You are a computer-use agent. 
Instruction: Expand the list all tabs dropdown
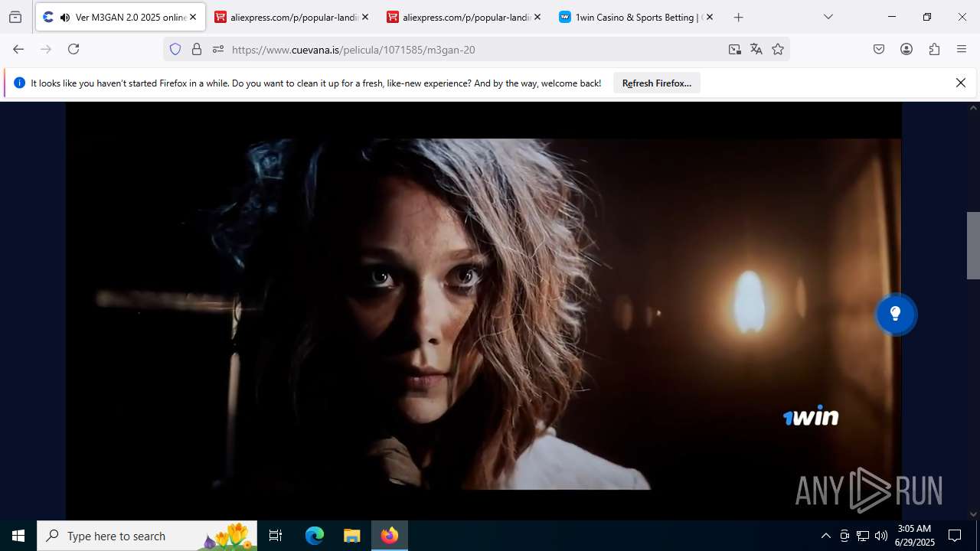pyautogui.click(x=828, y=17)
